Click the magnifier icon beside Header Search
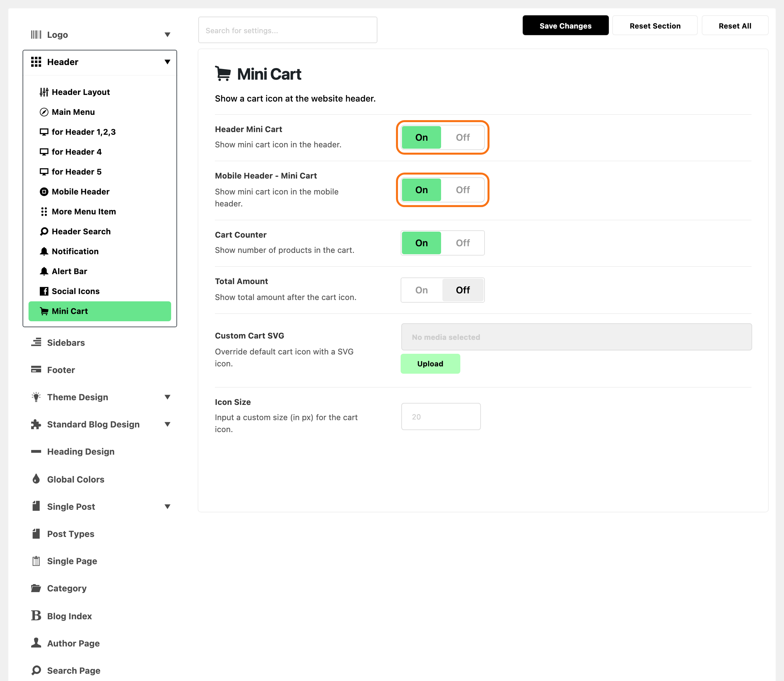 pyautogui.click(x=44, y=231)
